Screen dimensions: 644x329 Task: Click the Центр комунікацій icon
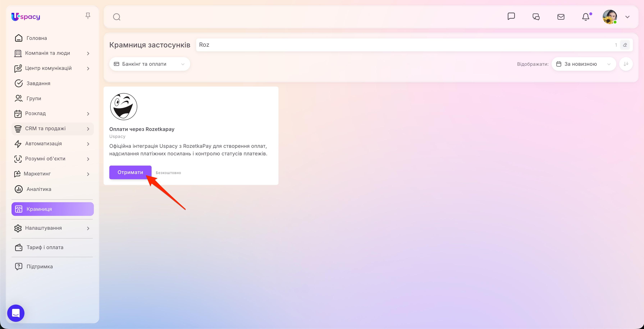pyautogui.click(x=18, y=68)
